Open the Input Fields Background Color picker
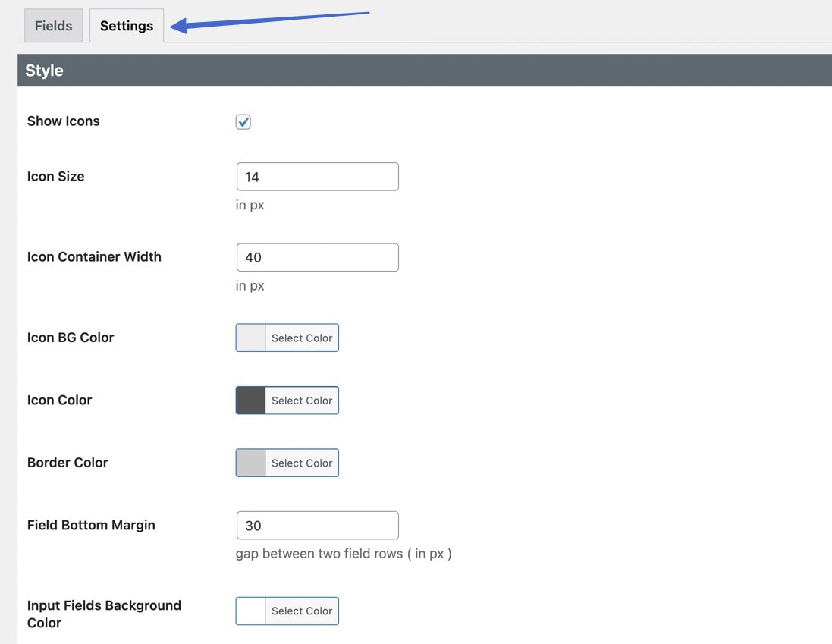832x644 pixels. click(x=301, y=611)
